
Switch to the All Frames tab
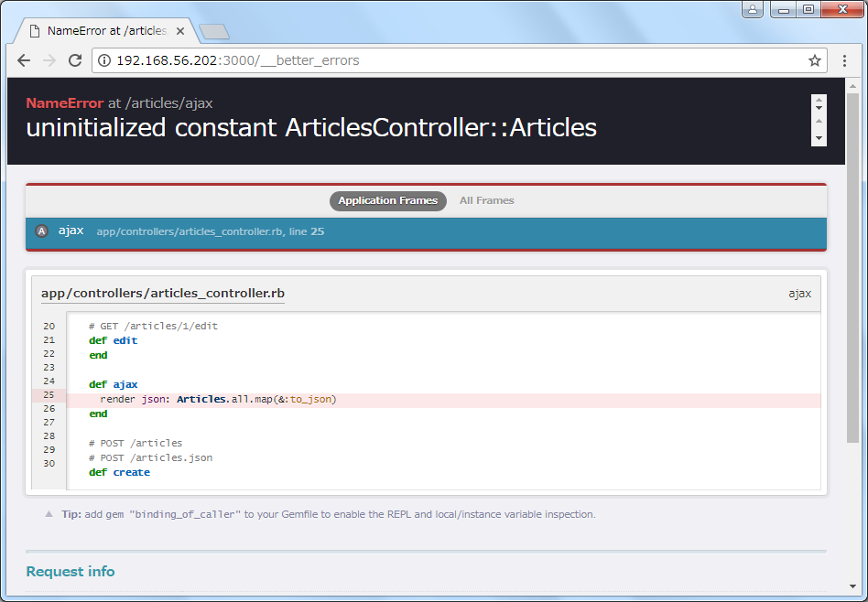coord(486,200)
